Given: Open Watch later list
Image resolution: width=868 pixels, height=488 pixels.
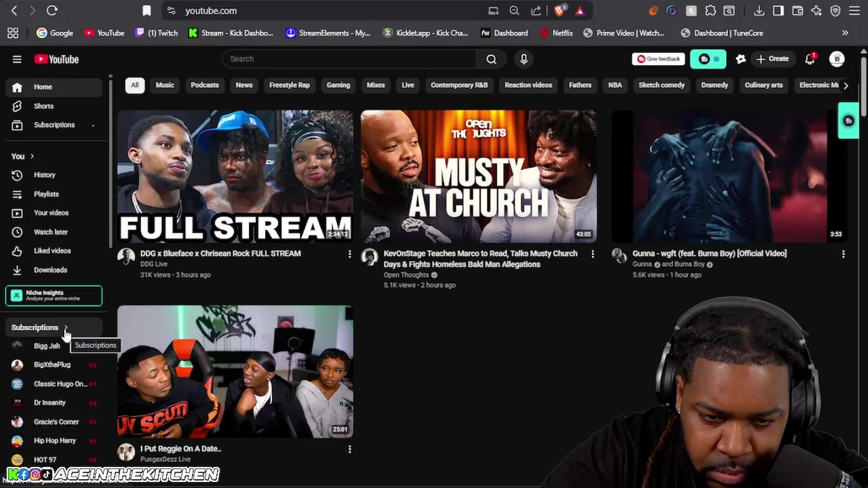Looking at the screenshot, I should (54, 232).
